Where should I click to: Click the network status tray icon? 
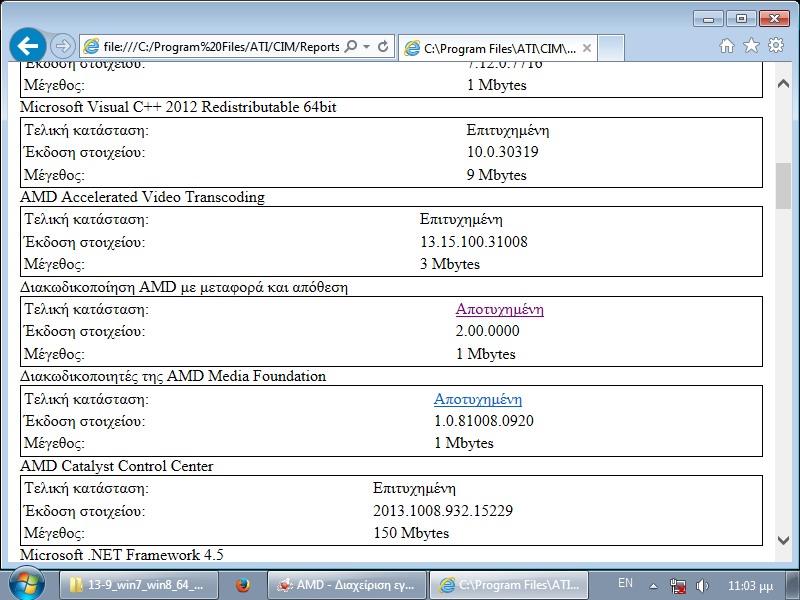(678, 586)
